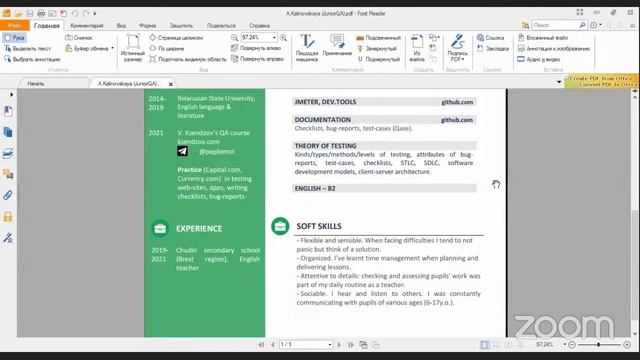Viewport: 640px width, 360px height.
Task: Add a Bookmark (Закладка)
Action: pos(493,49)
